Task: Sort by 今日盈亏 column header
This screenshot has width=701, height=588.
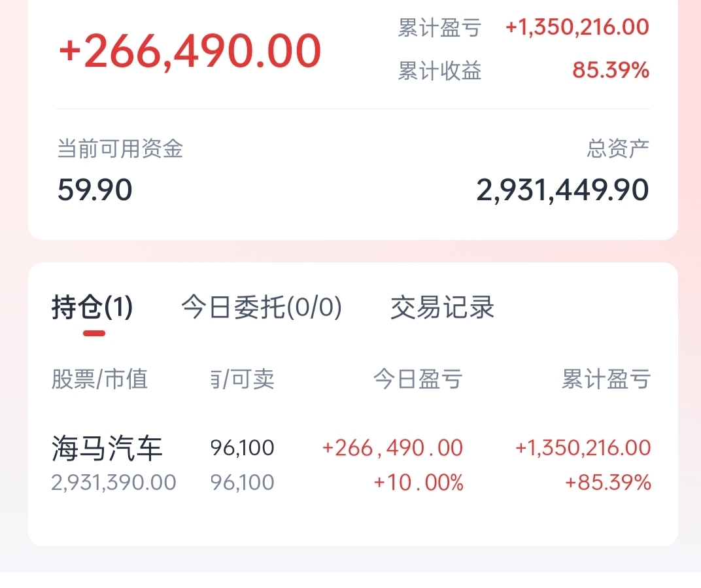Action: [418, 379]
